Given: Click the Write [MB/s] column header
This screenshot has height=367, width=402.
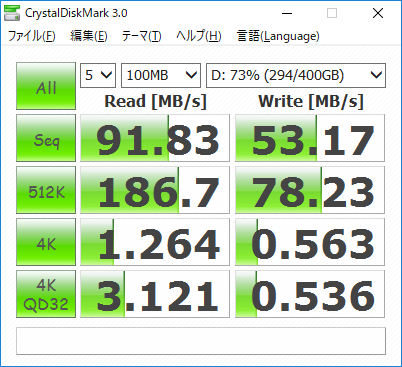Looking at the screenshot, I should pos(310,101).
